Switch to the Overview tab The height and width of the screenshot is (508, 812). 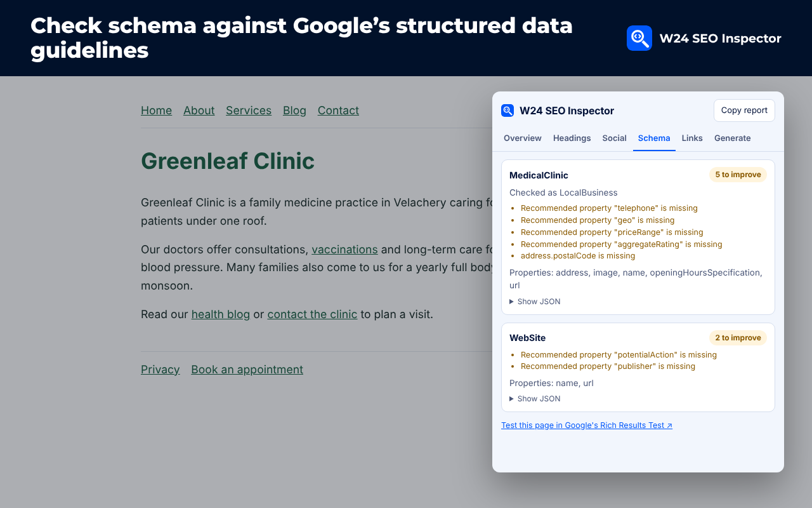coord(523,138)
